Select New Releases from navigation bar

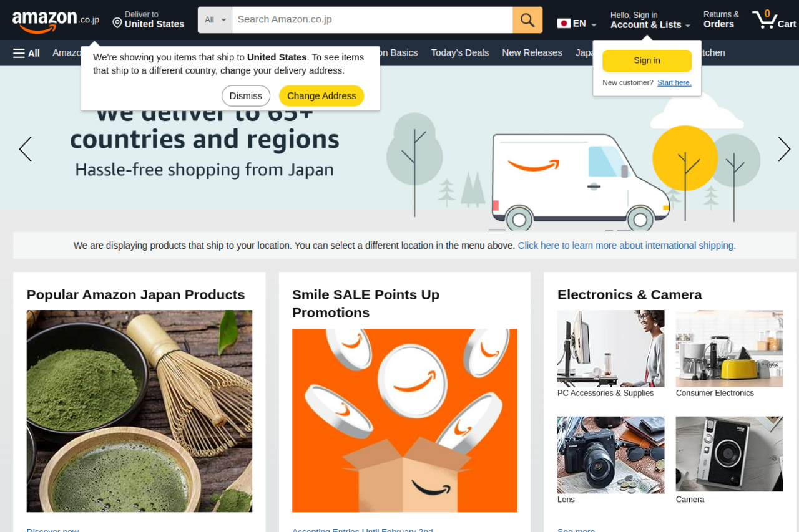[x=532, y=53]
